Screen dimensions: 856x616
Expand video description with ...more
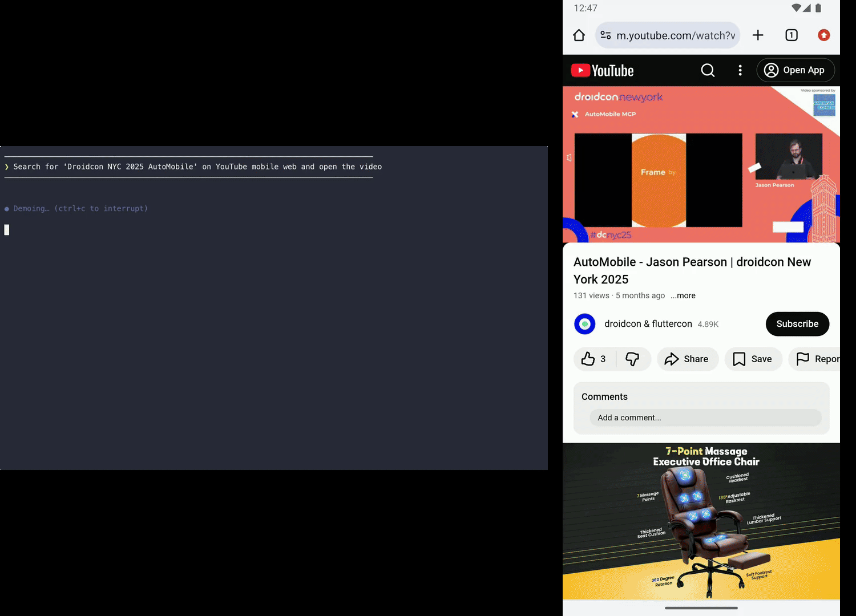click(683, 295)
